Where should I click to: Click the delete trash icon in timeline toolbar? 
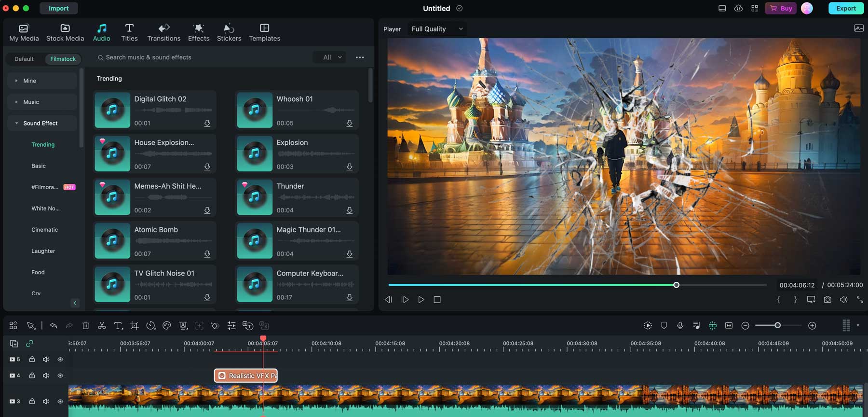point(85,326)
